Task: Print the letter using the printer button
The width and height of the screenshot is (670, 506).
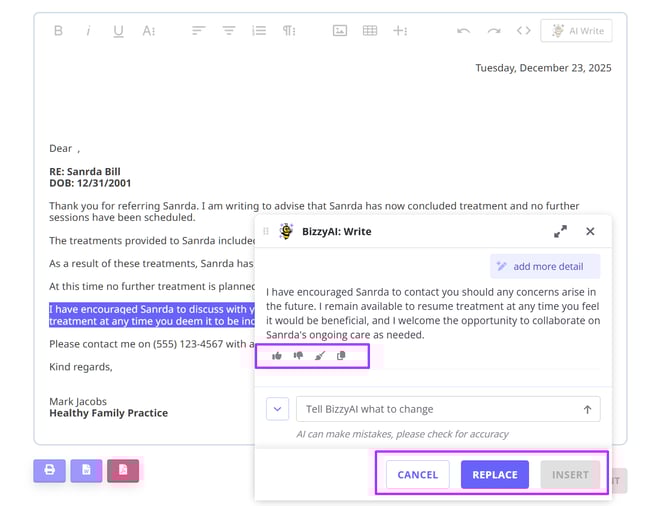Action: [x=49, y=469]
